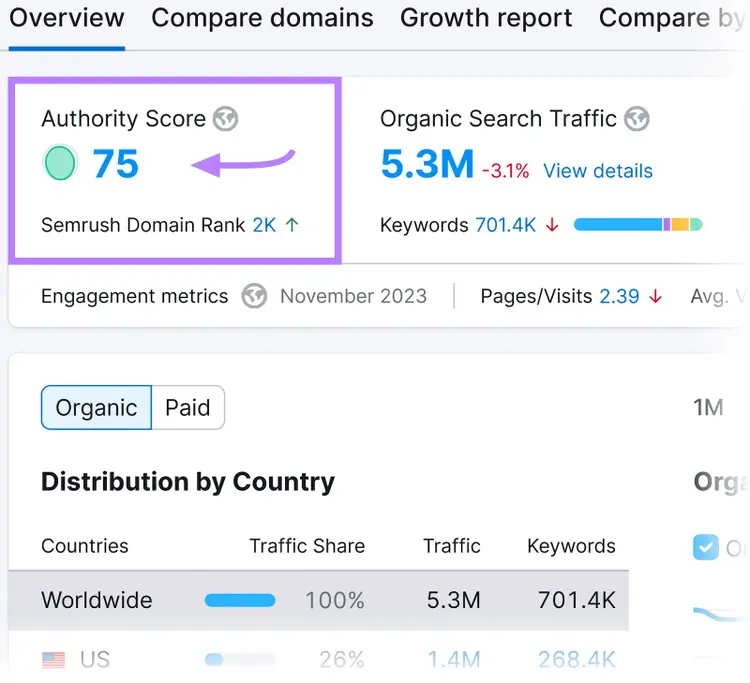Switch to the Paid toggle button
This screenshot has width=750, height=683.
188,408
